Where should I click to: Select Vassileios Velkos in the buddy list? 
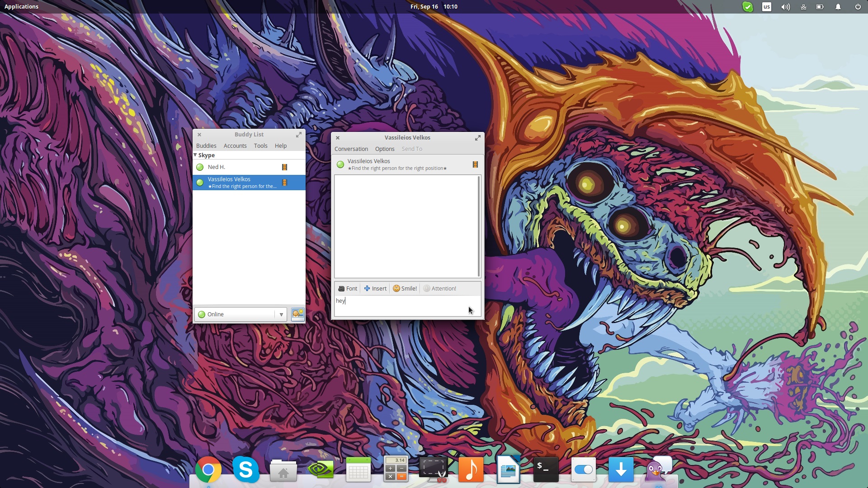click(249, 183)
